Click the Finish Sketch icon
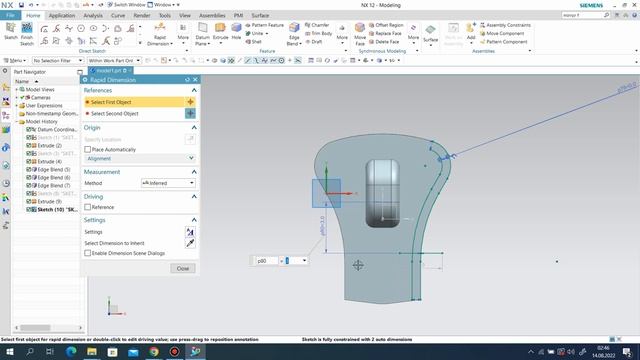 (27, 29)
